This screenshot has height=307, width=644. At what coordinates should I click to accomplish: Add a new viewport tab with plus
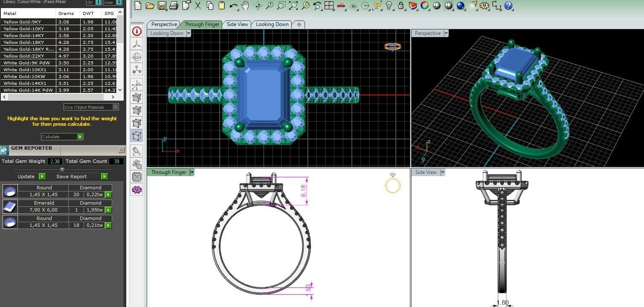point(299,24)
